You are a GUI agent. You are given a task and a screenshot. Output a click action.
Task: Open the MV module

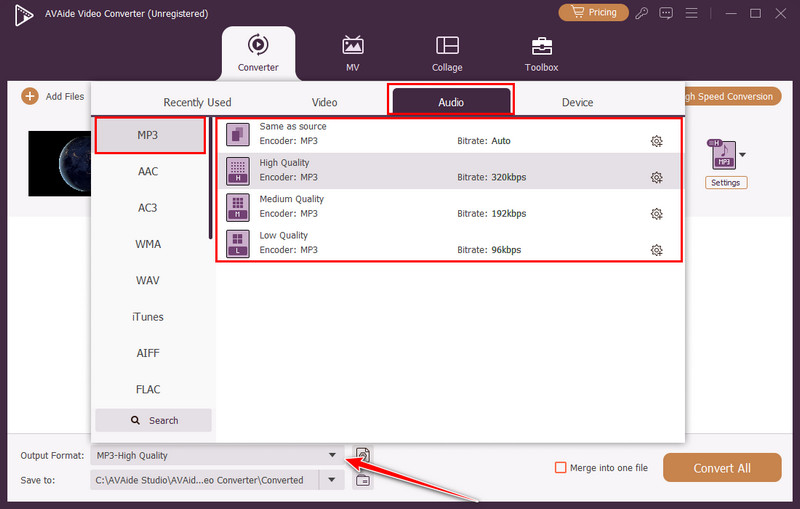(353, 54)
